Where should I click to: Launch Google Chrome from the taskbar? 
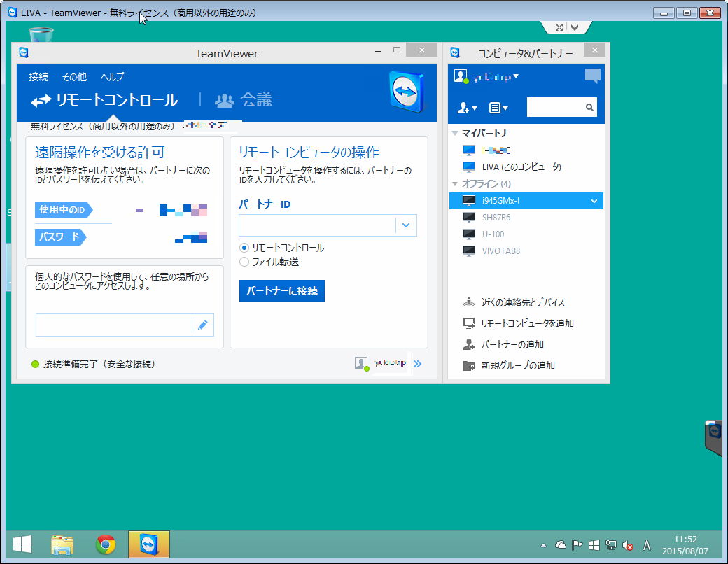pyautogui.click(x=106, y=545)
